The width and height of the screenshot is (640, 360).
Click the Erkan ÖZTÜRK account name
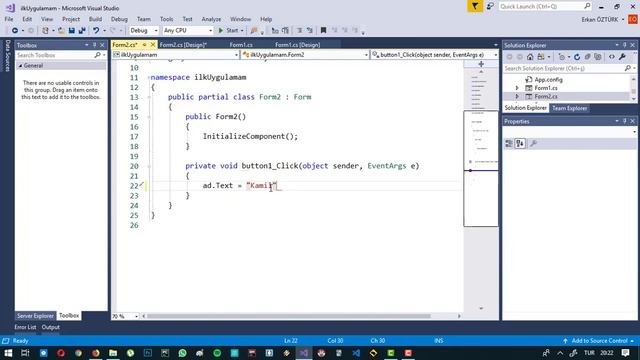click(600, 20)
